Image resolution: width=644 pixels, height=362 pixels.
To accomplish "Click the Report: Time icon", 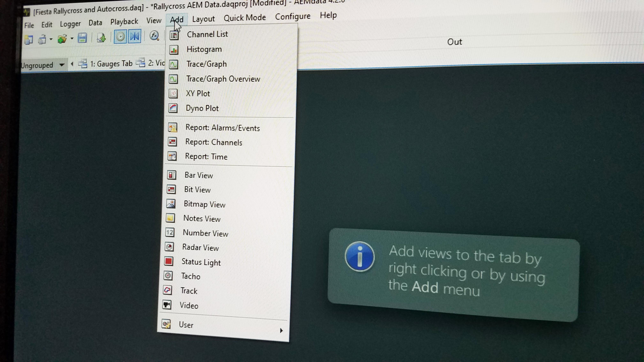I will pos(172,156).
